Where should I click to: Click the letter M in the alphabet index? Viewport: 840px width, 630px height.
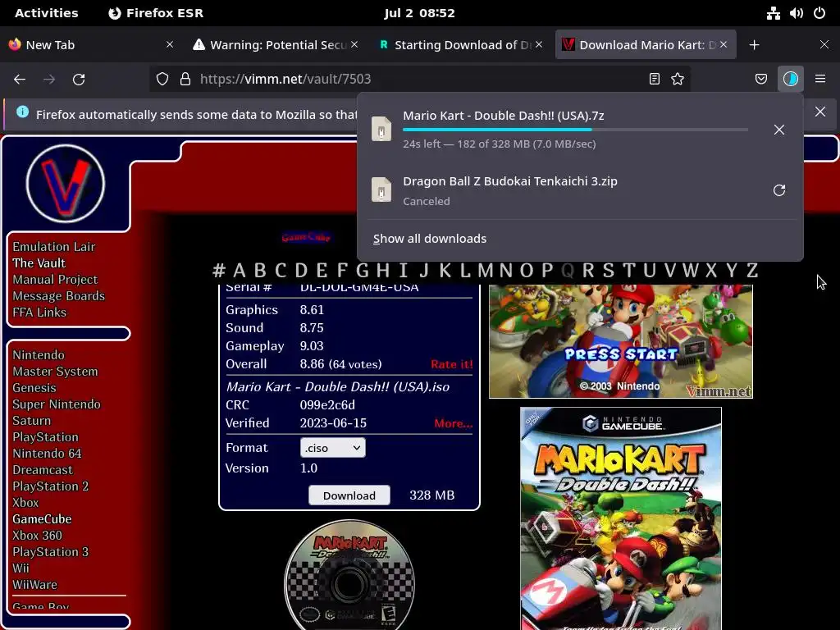[x=486, y=271]
